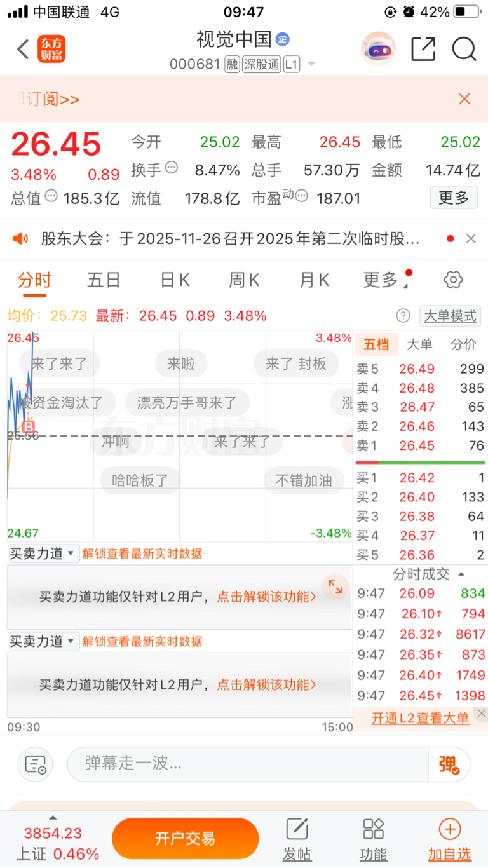Screen dimensions: 488x868
Task: Tap the expand fullscreen arrows icon
Action: 335,587
